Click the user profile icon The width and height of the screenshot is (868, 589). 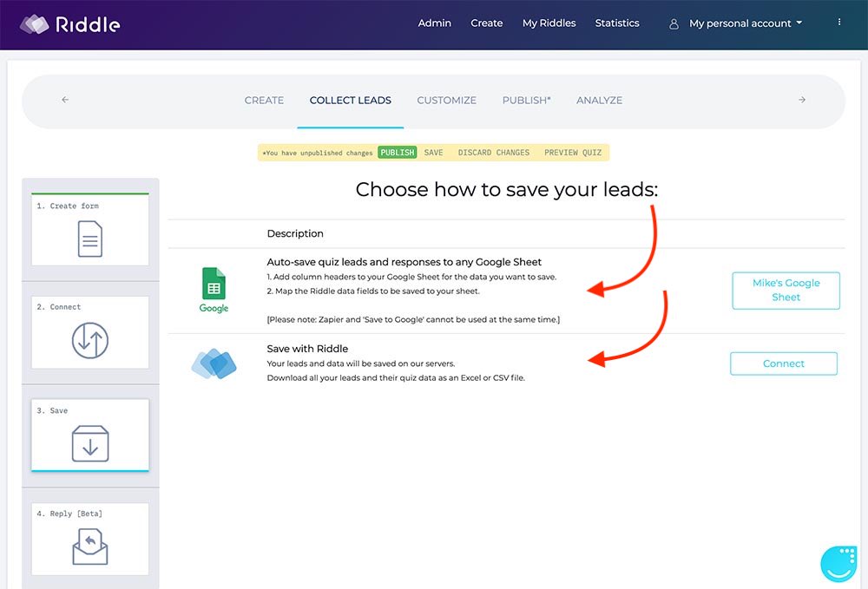click(x=674, y=23)
